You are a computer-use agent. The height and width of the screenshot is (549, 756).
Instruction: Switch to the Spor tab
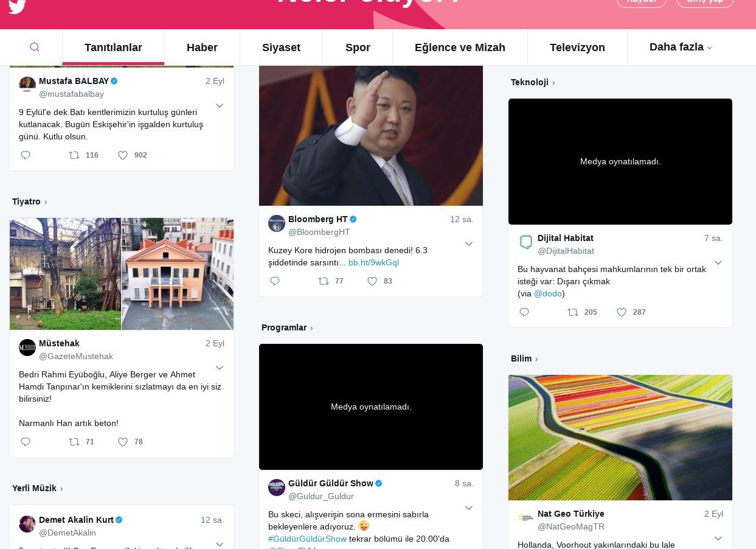358,47
